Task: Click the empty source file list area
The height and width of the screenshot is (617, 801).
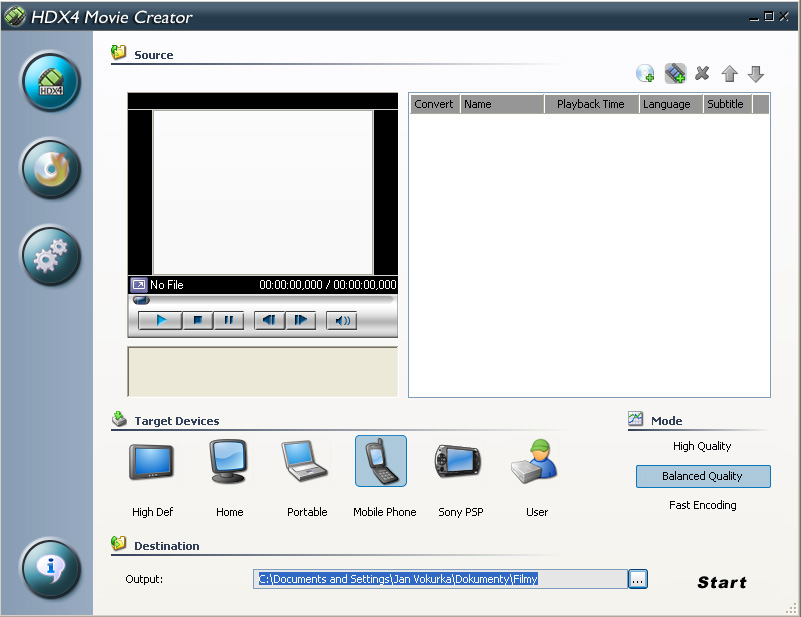Action: tap(590, 254)
